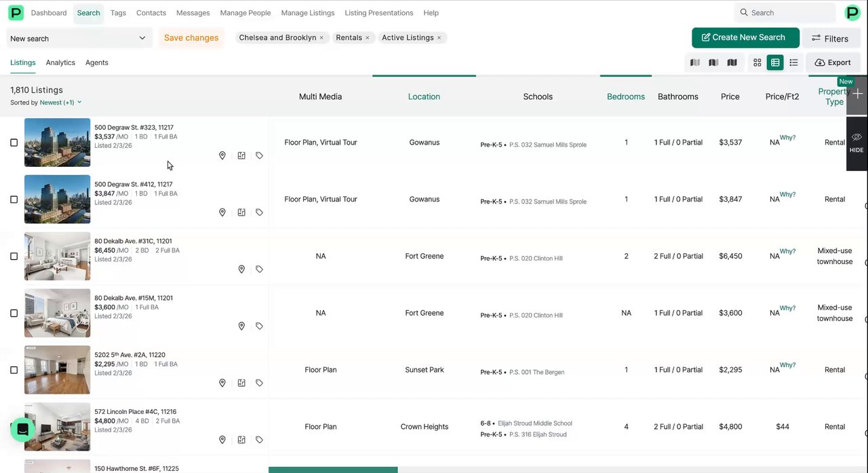Expand the Sorted by Newest menu
This screenshot has height=473, width=868.
tap(60, 102)
